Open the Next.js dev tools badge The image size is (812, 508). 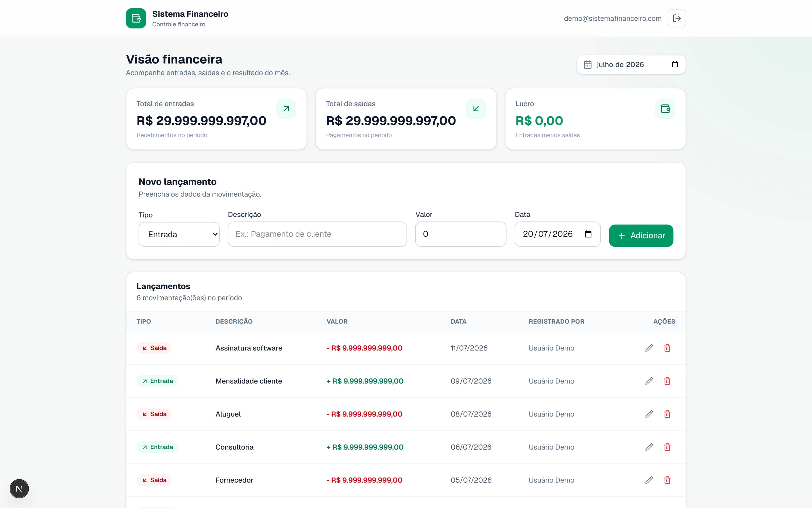(x=19, y=488)
